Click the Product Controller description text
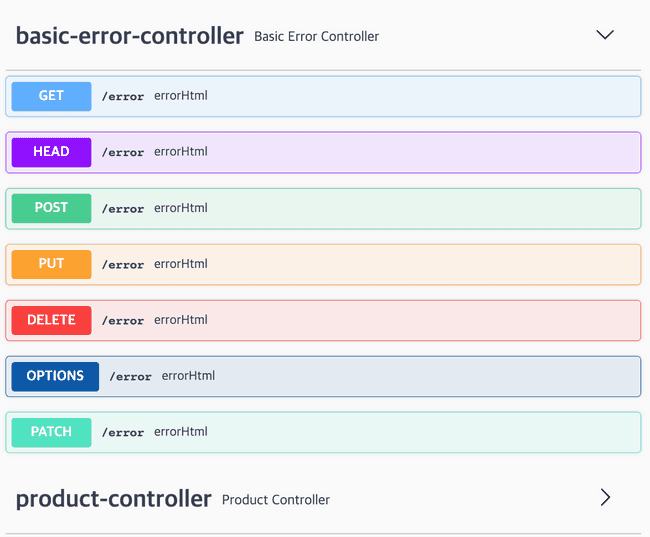 [x=275, y=499]
